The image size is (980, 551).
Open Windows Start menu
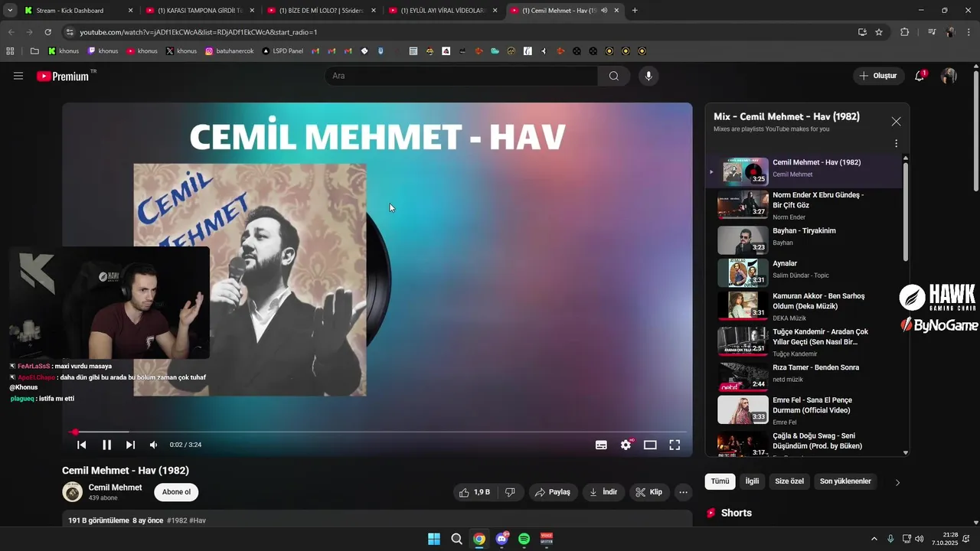tap(434, 539)
